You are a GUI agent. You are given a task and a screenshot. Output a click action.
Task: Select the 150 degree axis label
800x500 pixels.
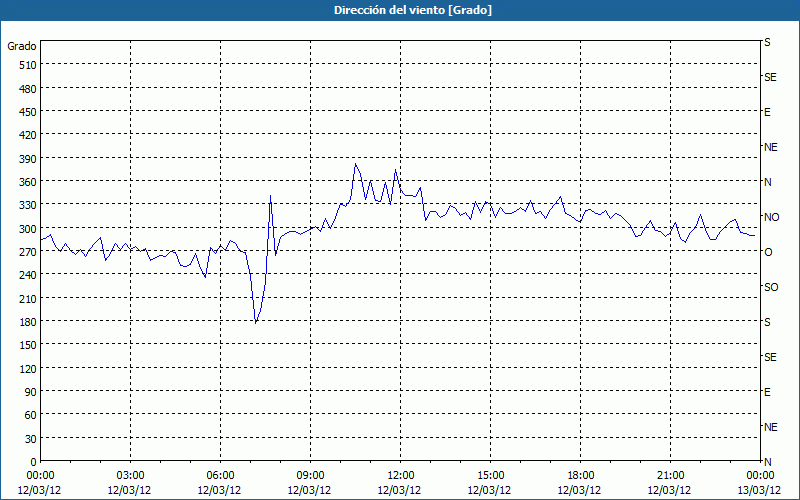click(28, 345)
